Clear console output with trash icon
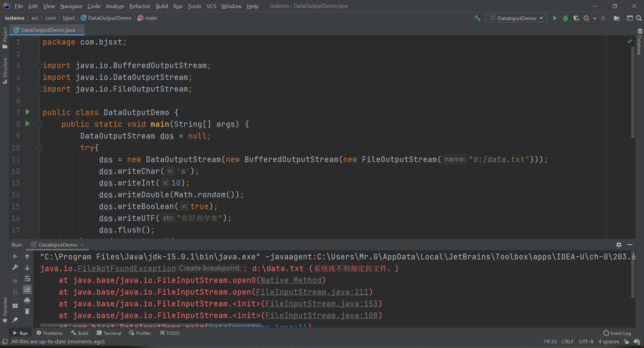Viewport: 644px width, 348px height. [x=27, y=311]
